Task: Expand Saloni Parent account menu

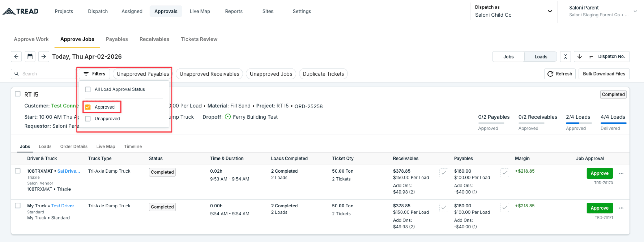Action: (635, 12)
